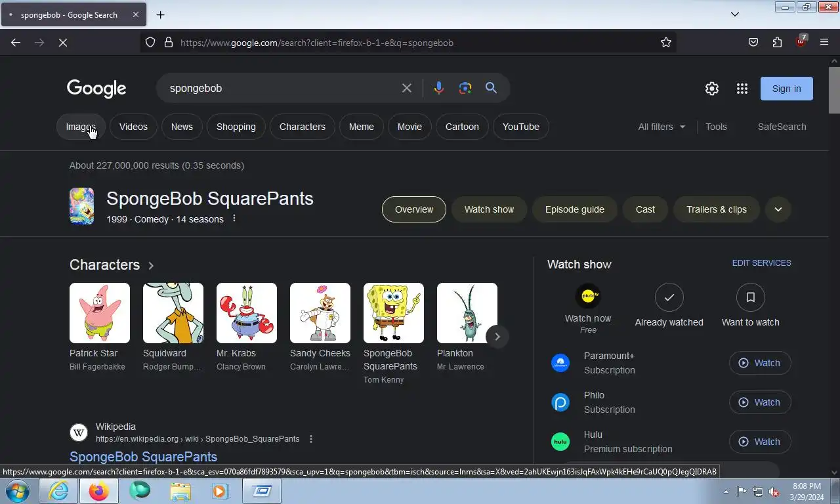Click the Philo service logo
840x504 pixels.
point(560,402)
